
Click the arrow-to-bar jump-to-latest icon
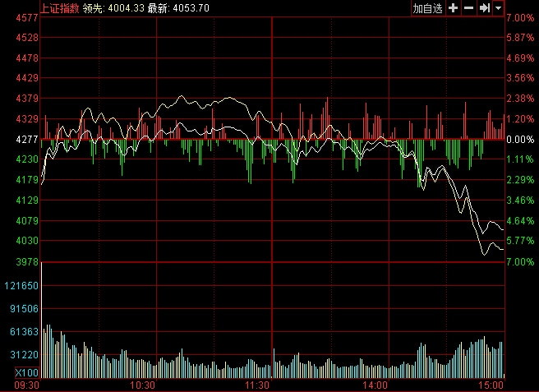point(485,8)
